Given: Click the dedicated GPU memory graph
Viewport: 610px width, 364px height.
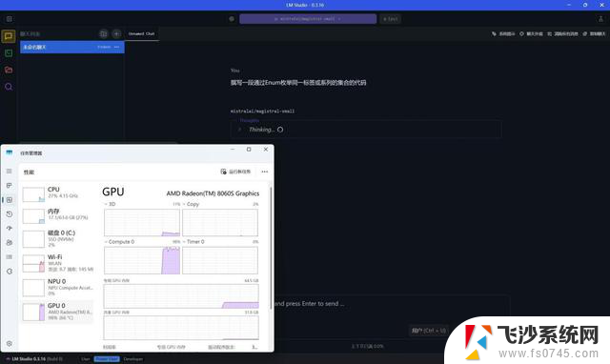Looking at the screenshot, I should (x=181, y=296).
